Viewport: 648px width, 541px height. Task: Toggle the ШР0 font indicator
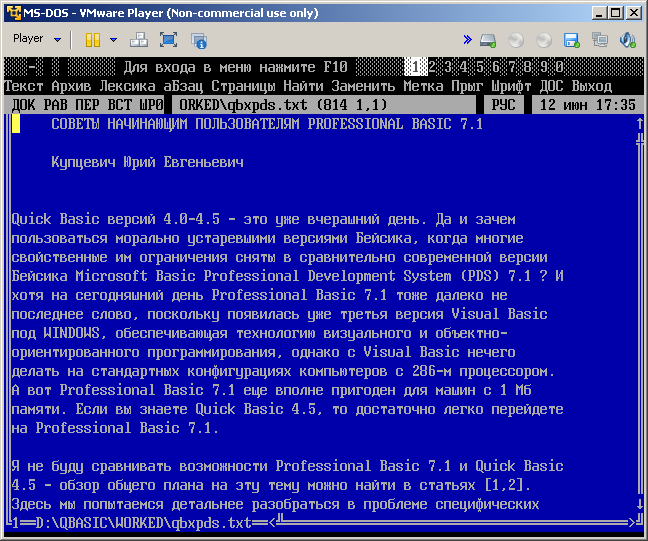click(x=151, y=105)
